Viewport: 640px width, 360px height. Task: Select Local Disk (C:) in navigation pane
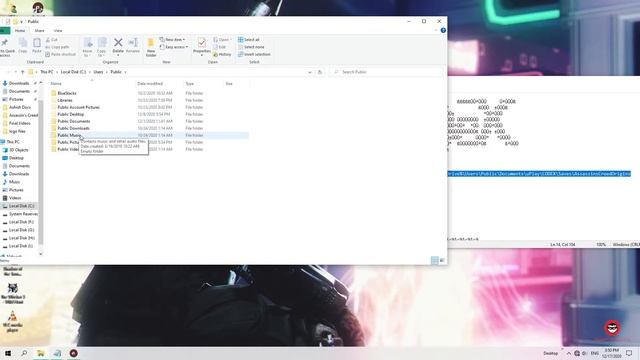coord(21,206)
